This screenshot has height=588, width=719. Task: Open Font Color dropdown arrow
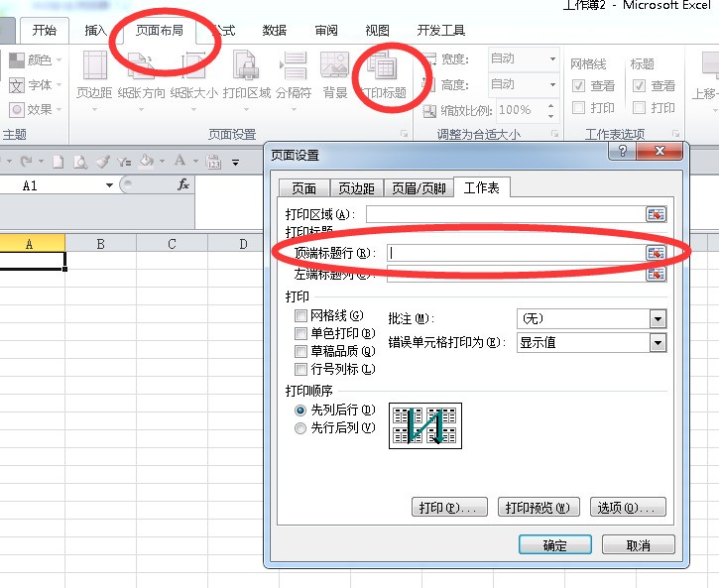pos(195,162)
